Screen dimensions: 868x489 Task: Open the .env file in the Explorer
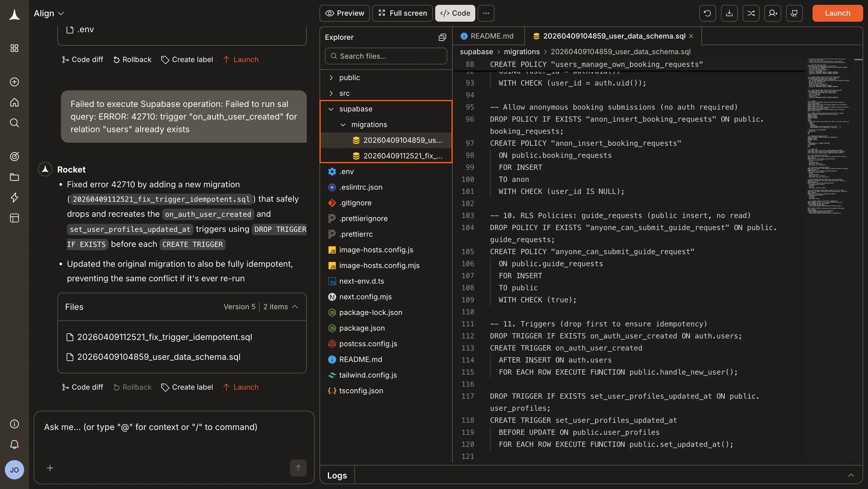tap(386, 172)
